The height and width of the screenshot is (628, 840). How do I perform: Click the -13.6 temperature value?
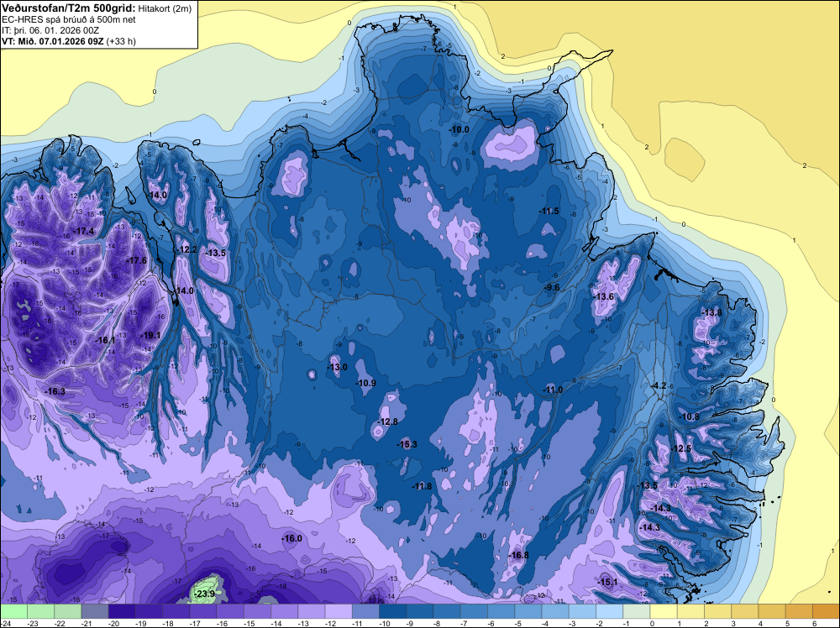(604, 296)
